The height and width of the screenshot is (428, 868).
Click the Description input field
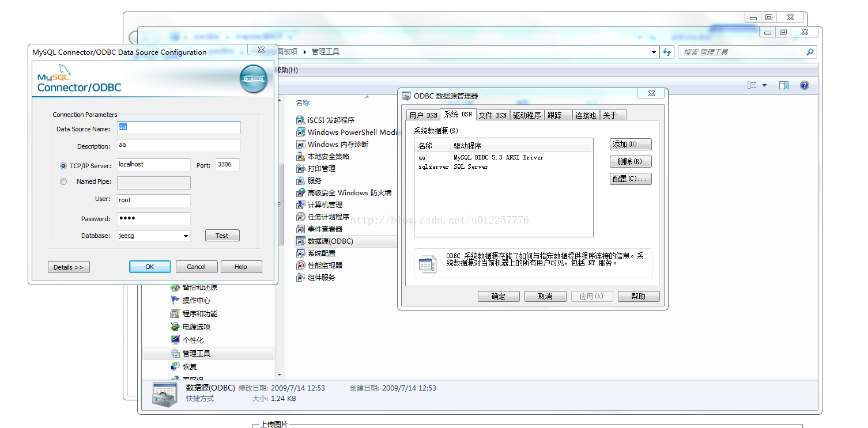[x=179, y=146]
